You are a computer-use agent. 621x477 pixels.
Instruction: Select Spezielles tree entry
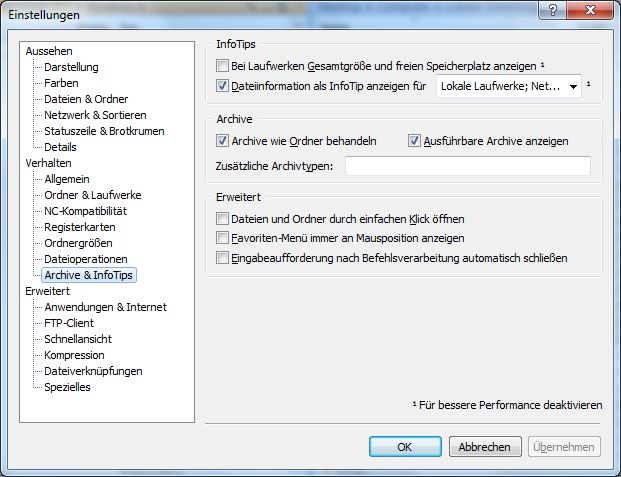click(67, 387)
